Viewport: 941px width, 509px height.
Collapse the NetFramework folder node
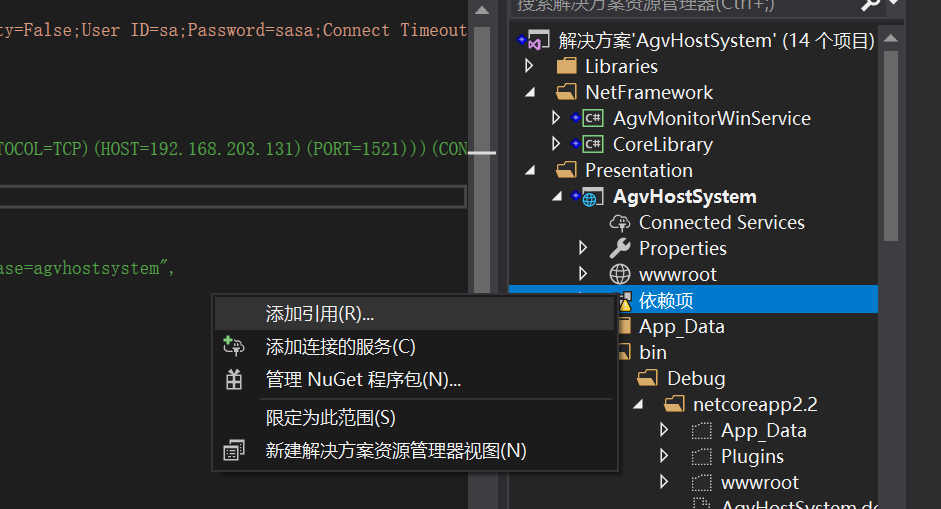(x=530, y=92)
